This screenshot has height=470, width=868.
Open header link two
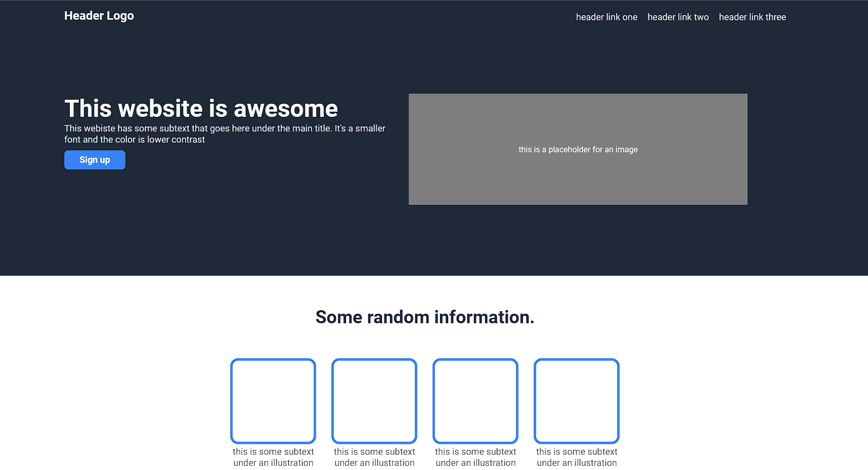point(678,17)
